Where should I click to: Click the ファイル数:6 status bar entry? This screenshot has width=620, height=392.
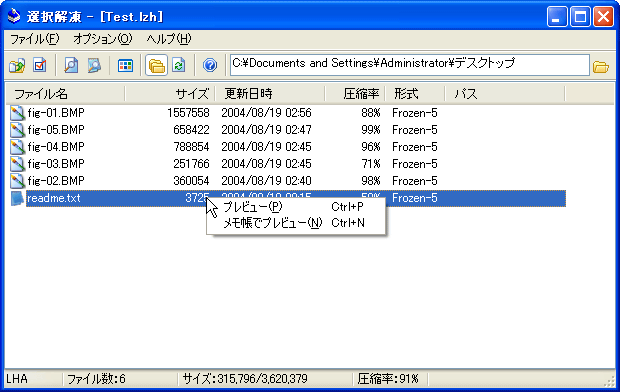pos(96,379)
